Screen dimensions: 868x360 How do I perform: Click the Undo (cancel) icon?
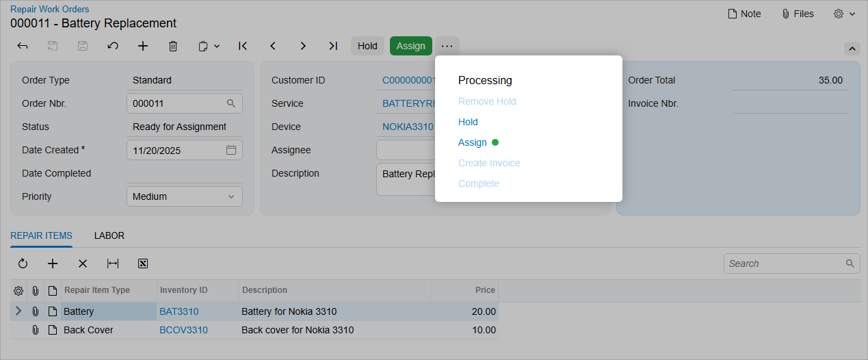click(113, 46)
